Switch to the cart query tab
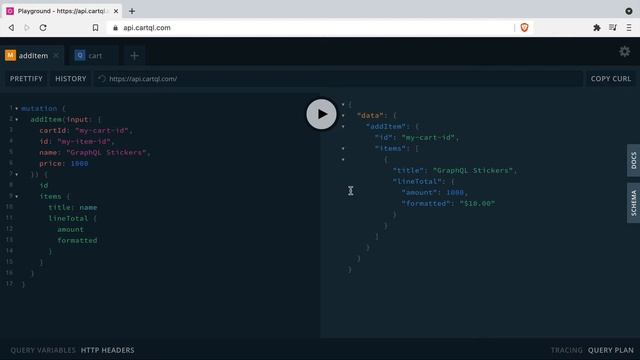The height and width of the screenshot is (360, 640). (x=95, y=56)
